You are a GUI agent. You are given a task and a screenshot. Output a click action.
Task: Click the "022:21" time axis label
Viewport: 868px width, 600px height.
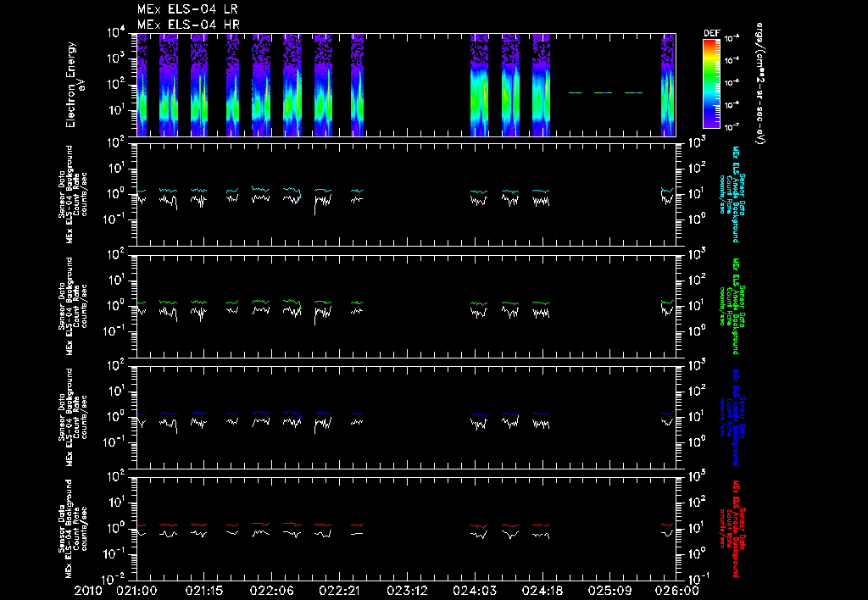(339, 592)
